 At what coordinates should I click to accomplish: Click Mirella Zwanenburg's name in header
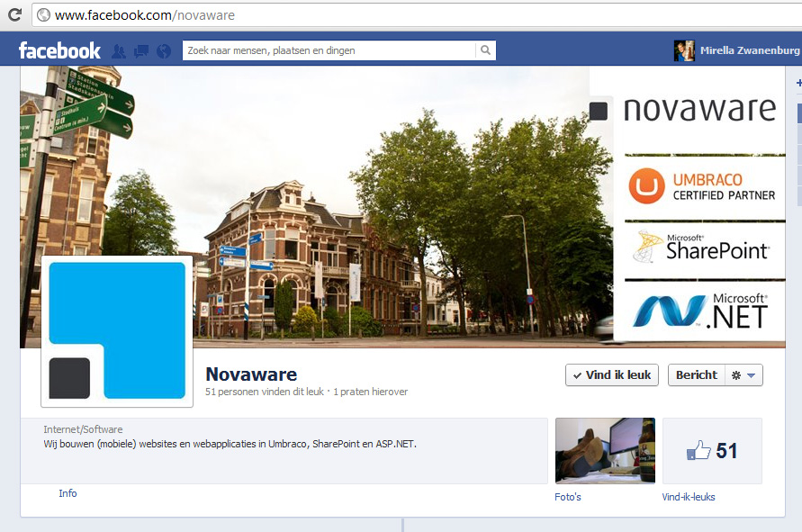point(749,51)
